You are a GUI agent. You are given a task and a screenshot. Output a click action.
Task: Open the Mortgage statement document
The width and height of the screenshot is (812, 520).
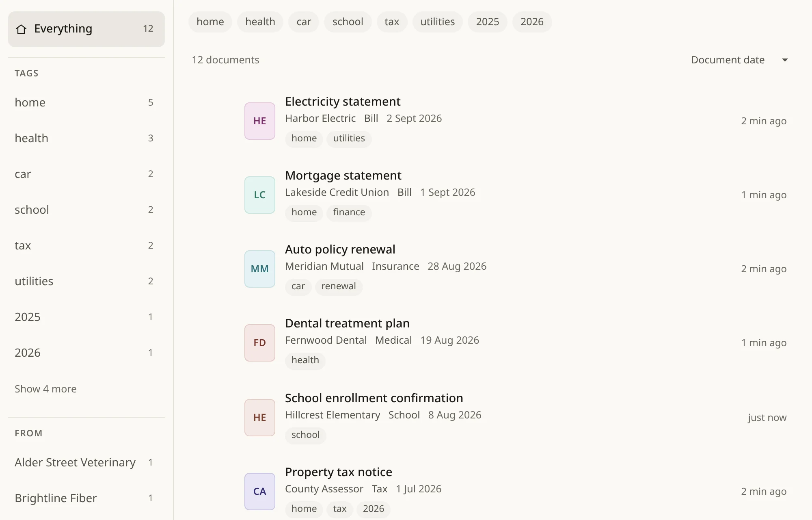tap(343, 175)
